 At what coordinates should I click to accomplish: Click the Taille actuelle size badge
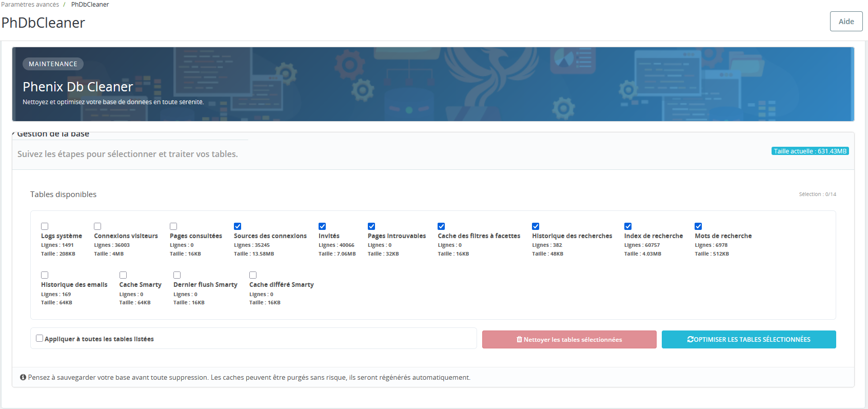click(x=810, y=151)
